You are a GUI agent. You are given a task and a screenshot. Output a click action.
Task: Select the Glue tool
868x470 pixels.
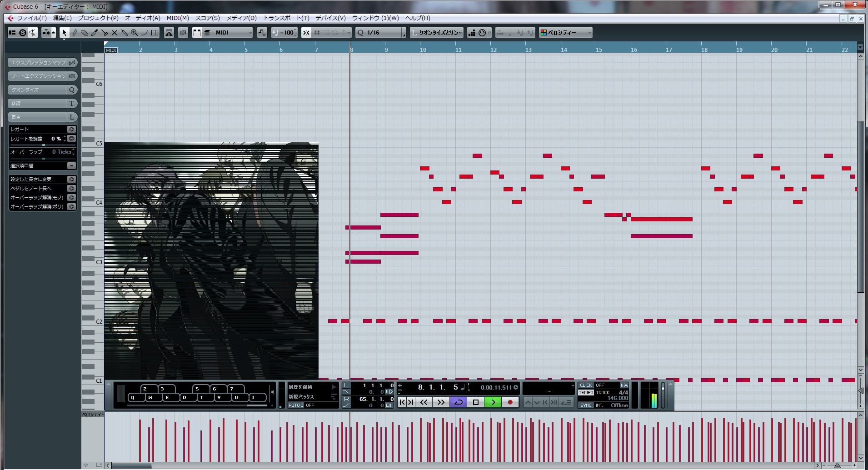[125, 33]
